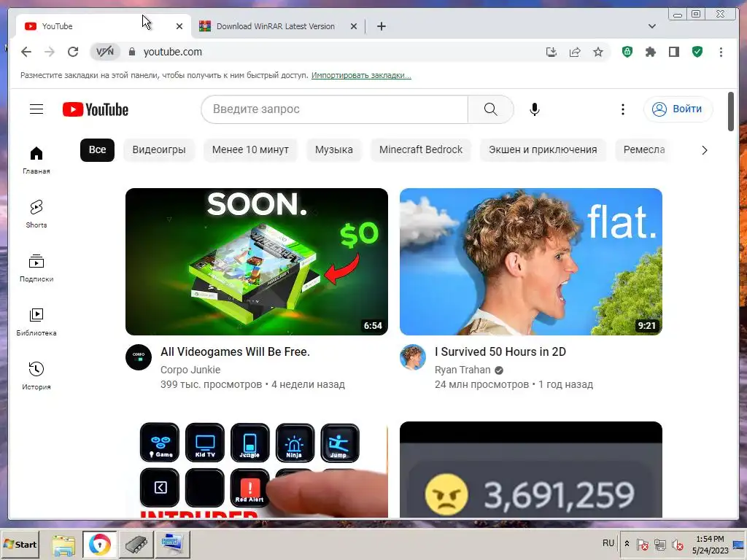Open the Windows Start menu
This screenshot has height=560, width=747.
point(20,544)
